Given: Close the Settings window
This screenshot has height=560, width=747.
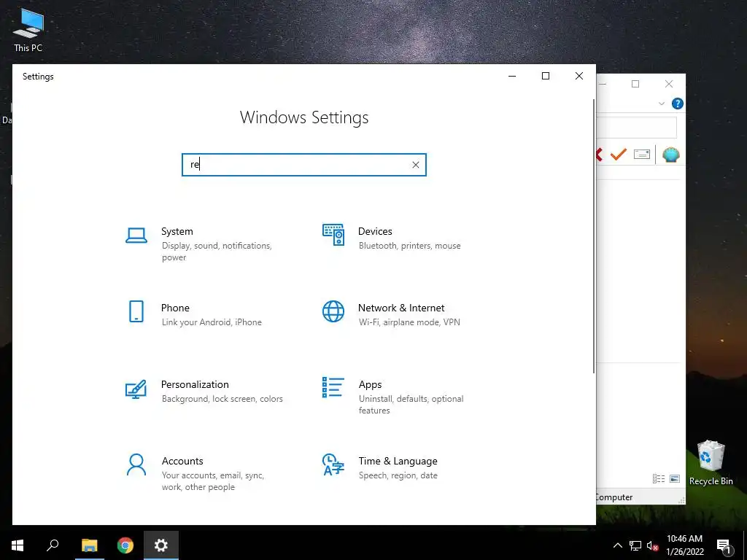Looking at the screenshot, I should pos(578,76).
